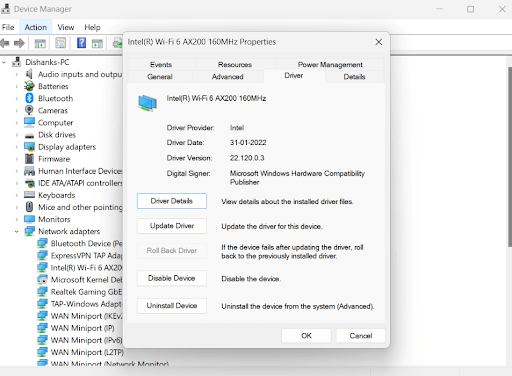Open the Help menu
Viewport: 512px width, 376px height.
[x=92, y=27]
